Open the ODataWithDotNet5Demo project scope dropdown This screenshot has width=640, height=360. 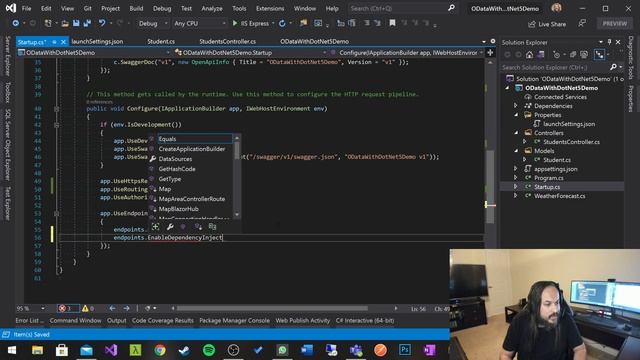(95, 53)
